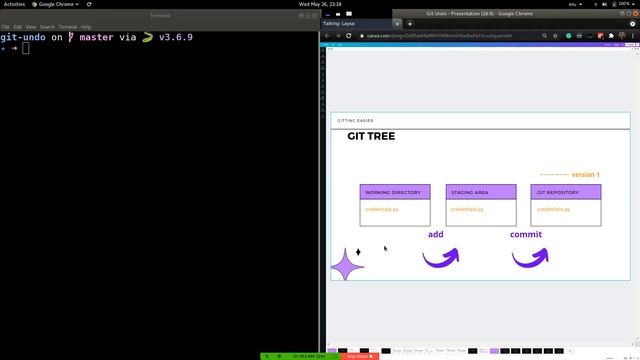
Task: Open the Chrome extensions puzzle icon
Action: click(611, 36)
